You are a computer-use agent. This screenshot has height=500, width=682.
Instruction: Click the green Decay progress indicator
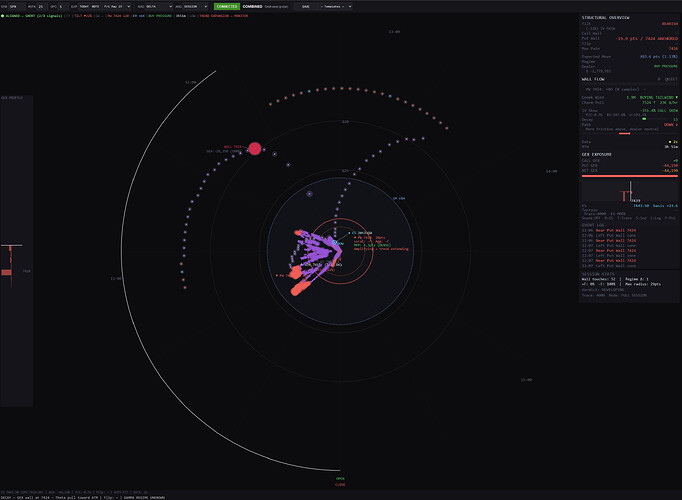644,119
